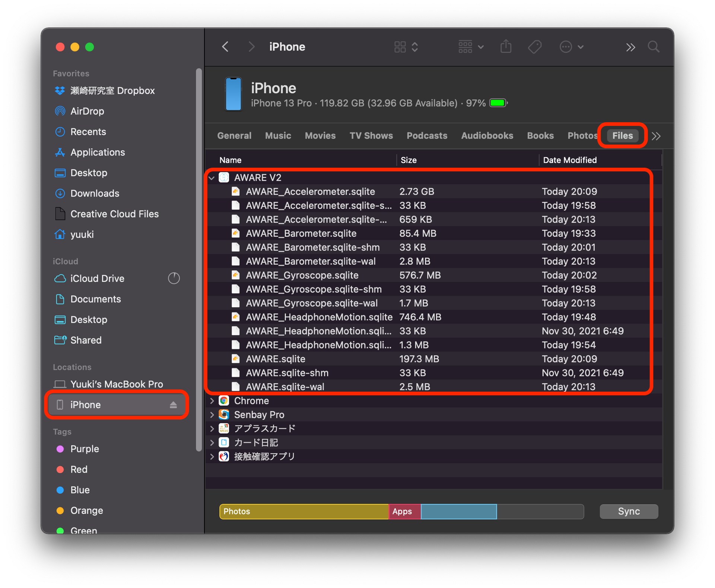The width and height of the screenshot is (715, 588).
Task: Collapse the AWARE V2 folder
Action: point(212,178)
